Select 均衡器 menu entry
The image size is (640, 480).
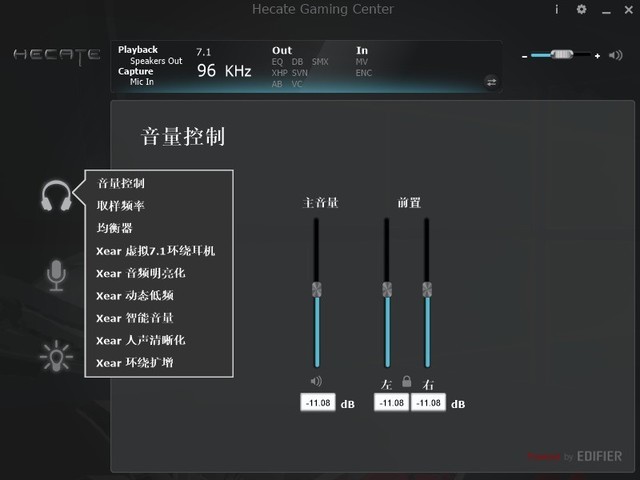coord(115,228)
